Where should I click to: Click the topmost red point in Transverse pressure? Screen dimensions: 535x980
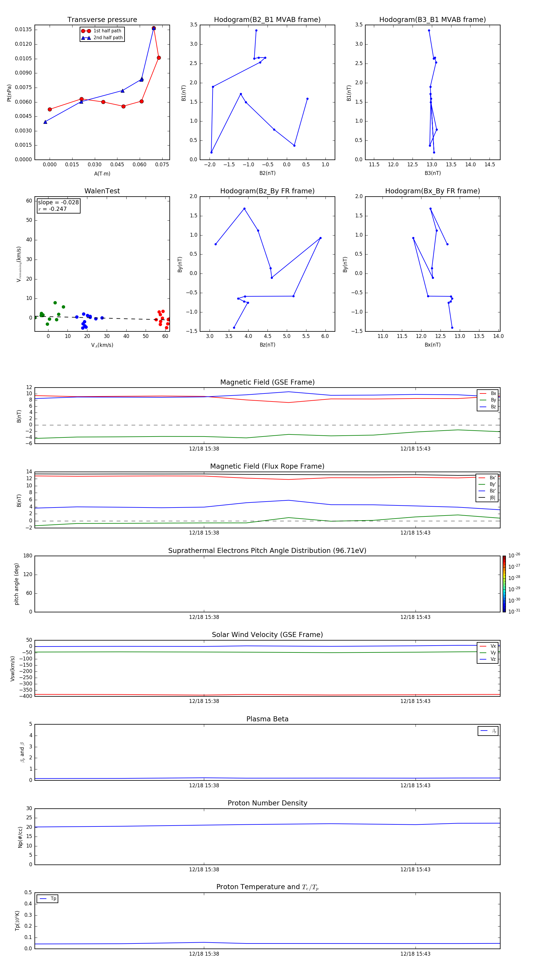click(154, 28)
